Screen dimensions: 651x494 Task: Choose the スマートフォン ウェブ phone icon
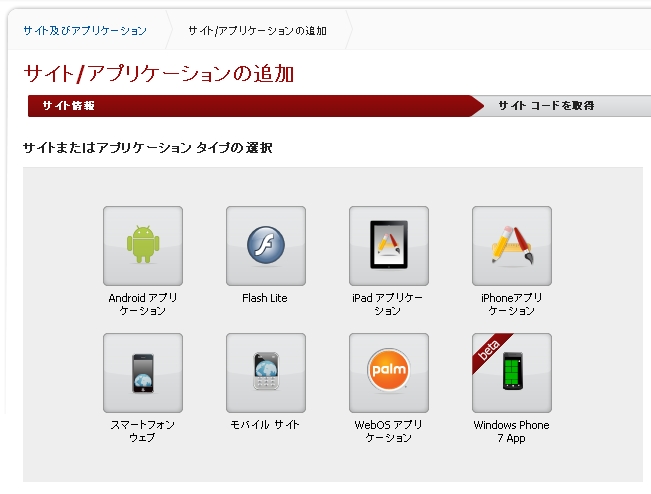(x=143, y=373)
